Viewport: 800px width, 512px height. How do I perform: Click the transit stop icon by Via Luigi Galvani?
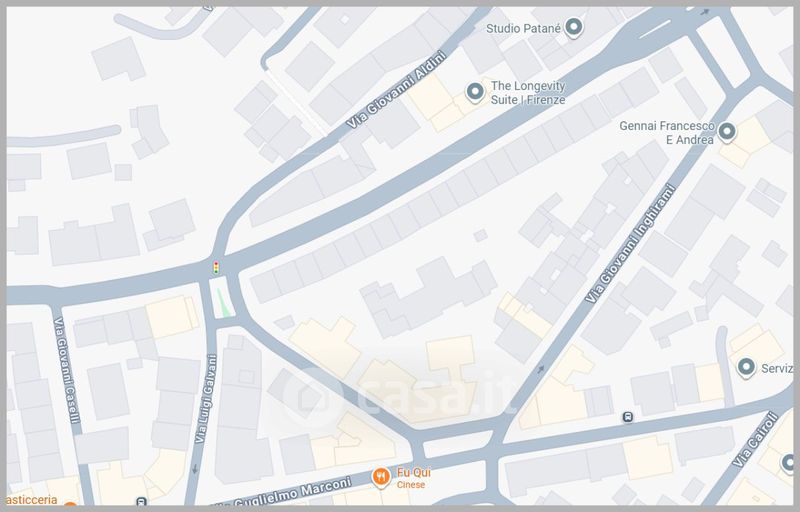point(141,502)
